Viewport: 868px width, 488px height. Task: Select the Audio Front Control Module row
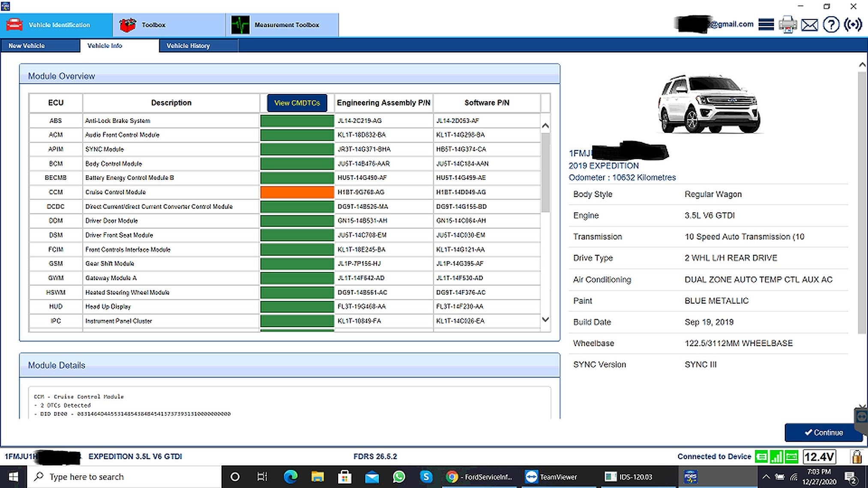pos(285,135)
